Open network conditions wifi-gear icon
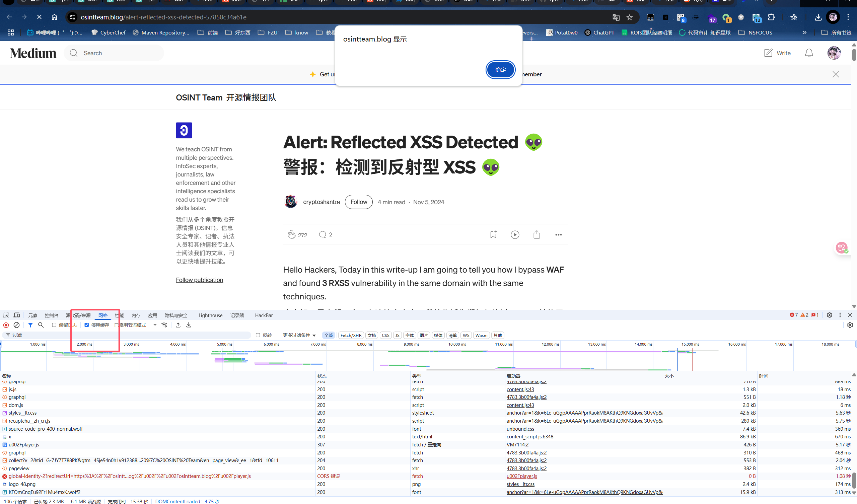Viewport: 857px width, 504px height. (164, 325)
